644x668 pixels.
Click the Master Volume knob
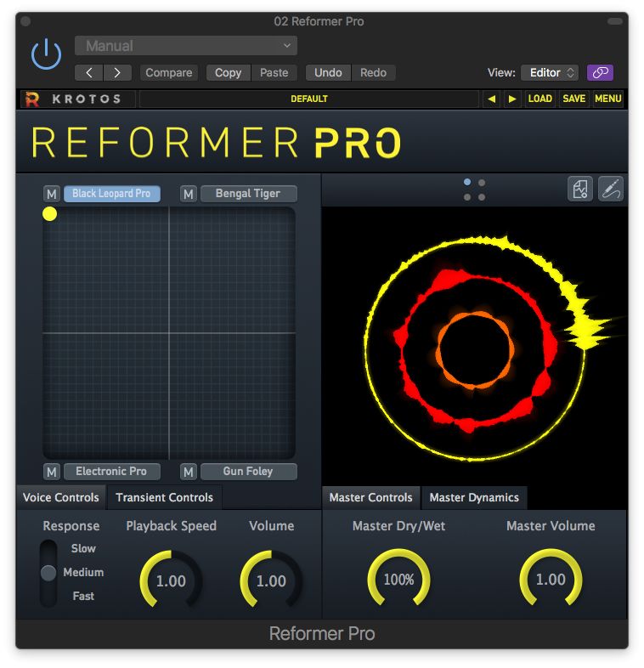tap(551, 579)
